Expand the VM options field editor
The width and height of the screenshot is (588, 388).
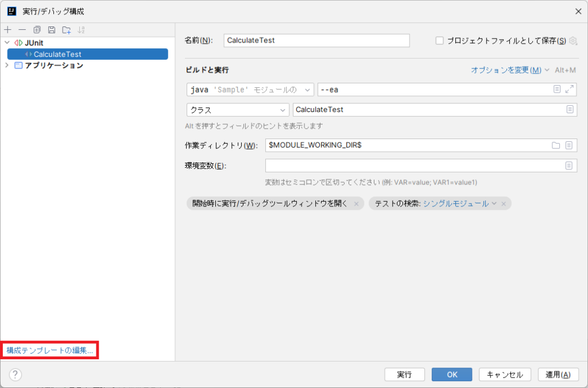tap(569, 89)
